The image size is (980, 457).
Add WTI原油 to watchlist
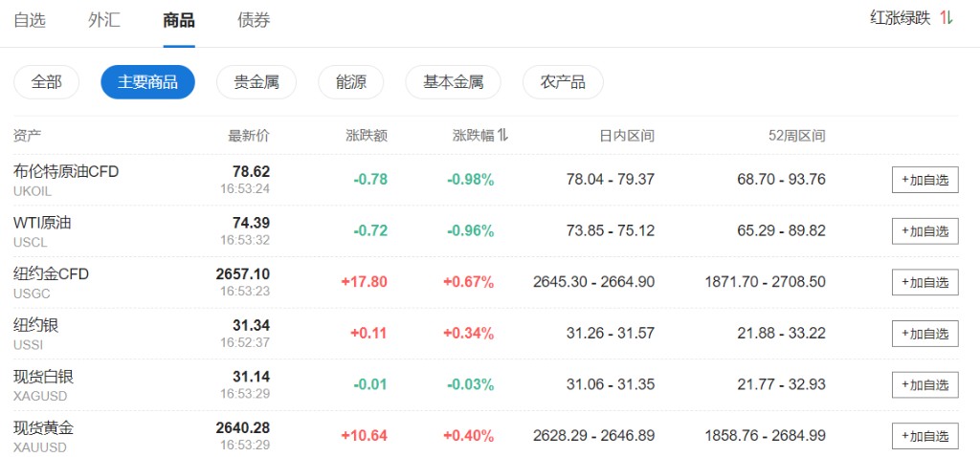pos(924,231)
